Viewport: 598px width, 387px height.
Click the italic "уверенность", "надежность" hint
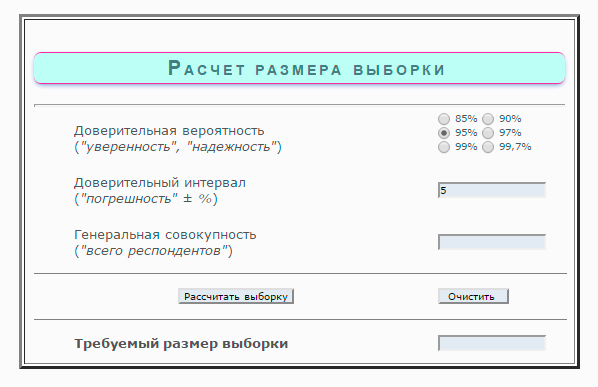(x=178, y=147)
